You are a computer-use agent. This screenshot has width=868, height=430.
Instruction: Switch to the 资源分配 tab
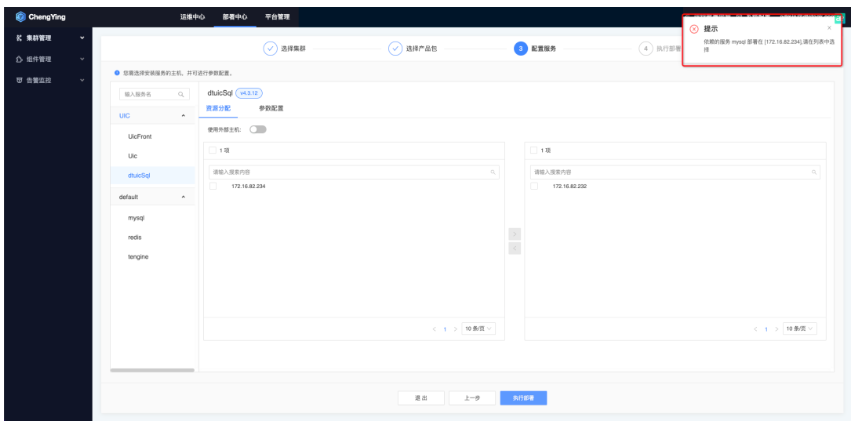click(x=218, y=108)
